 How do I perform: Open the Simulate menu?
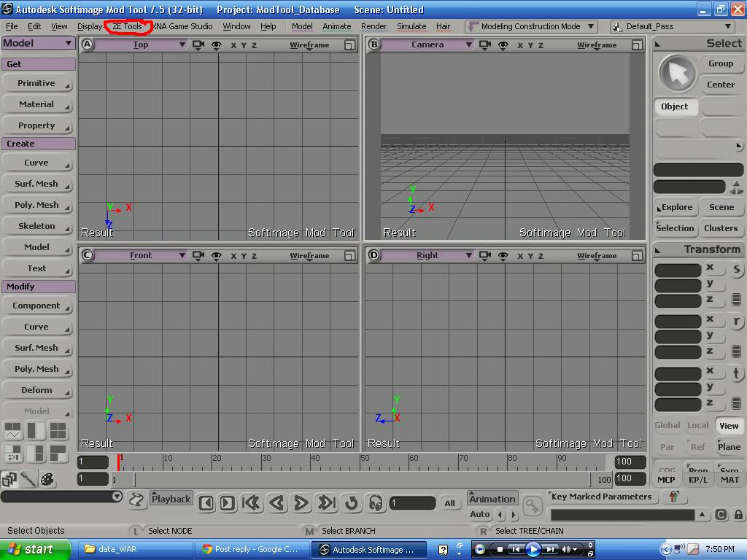(x=411, y=27)
